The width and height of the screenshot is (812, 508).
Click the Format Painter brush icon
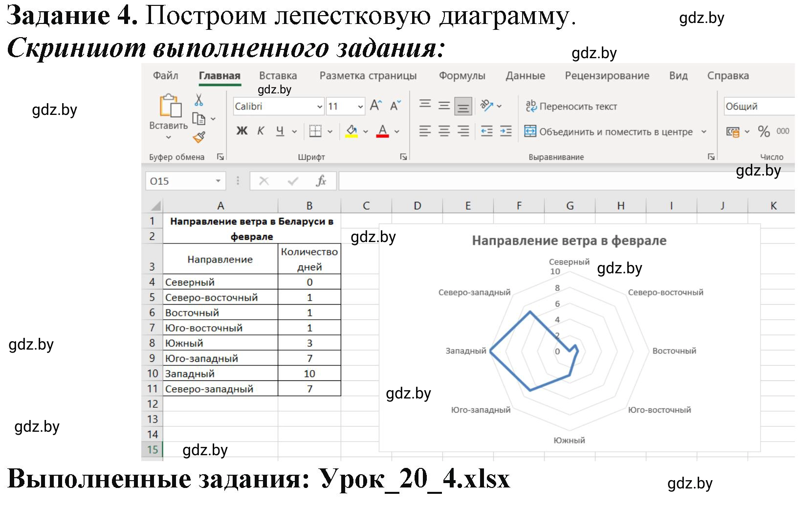click(198, 137)
